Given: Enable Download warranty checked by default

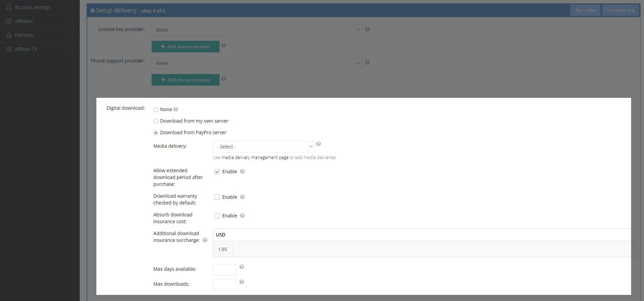Looking at the screenshot, I should click(x=217, y=197).
